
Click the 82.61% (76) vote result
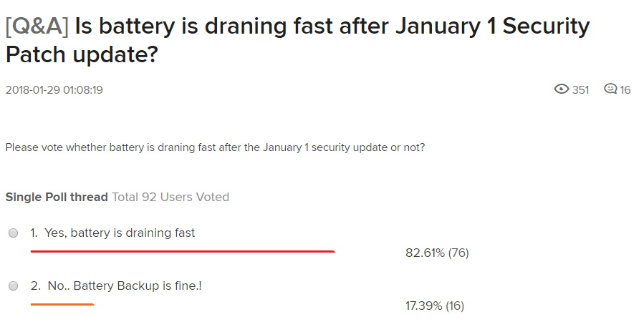coord(437,253)
